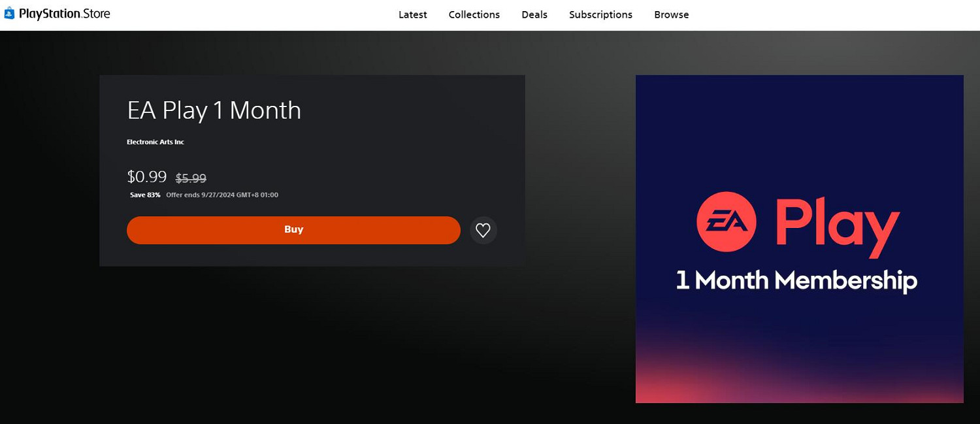Click the 1 Month Membership artwork text
The height and width of the screenshot is (424, 980).
796,280
